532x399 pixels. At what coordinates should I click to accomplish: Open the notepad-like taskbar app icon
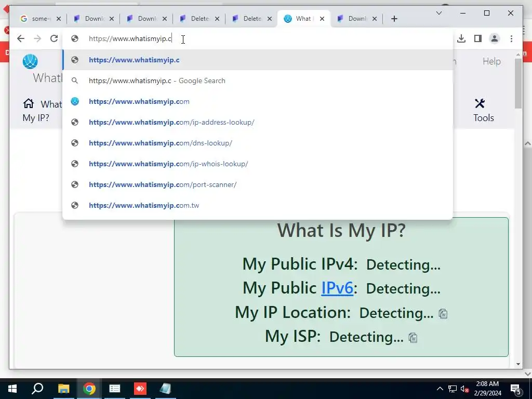166,389
